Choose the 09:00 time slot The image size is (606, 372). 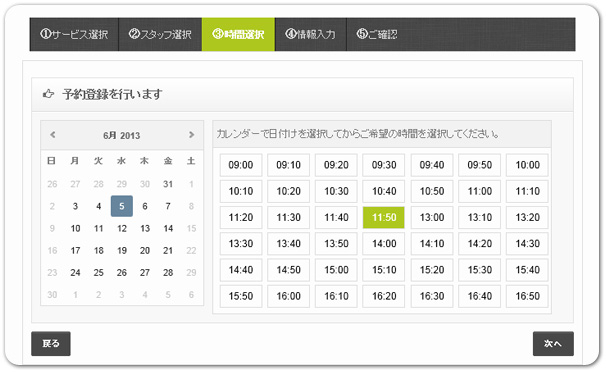point(241,165)
